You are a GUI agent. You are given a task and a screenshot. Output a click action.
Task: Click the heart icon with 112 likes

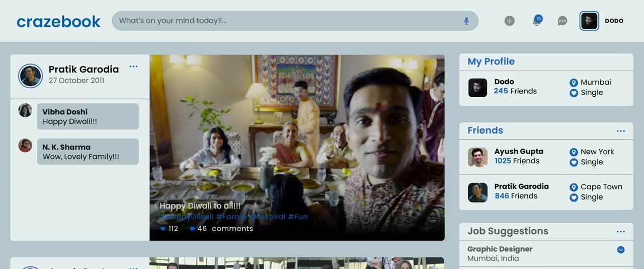click(163, 229)
